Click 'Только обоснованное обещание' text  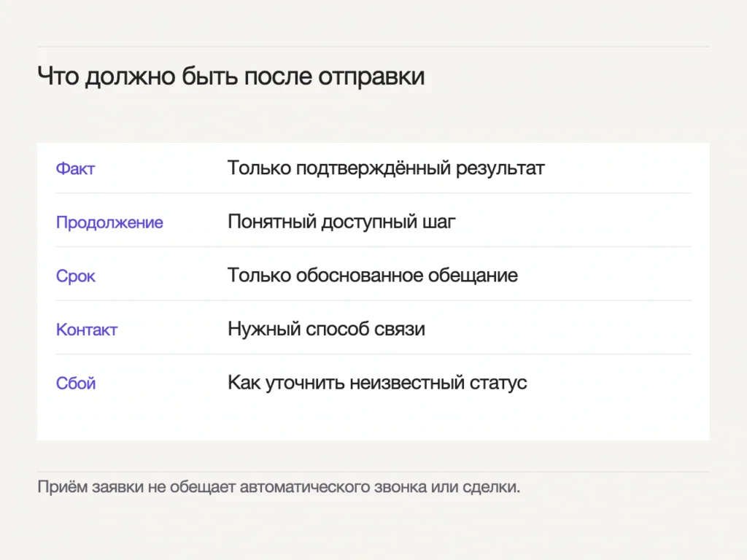[x=373, y=275]
